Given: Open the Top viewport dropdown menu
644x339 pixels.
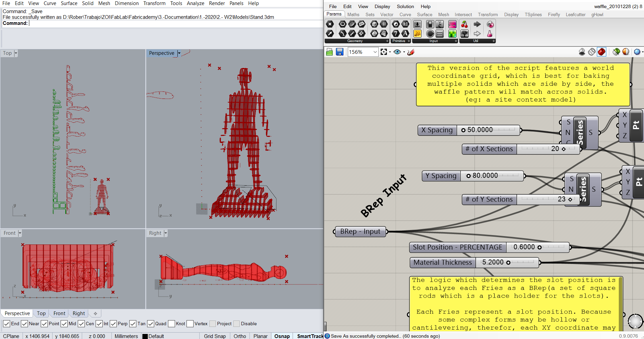Looking at the screenshot, I should click(16, 53).
